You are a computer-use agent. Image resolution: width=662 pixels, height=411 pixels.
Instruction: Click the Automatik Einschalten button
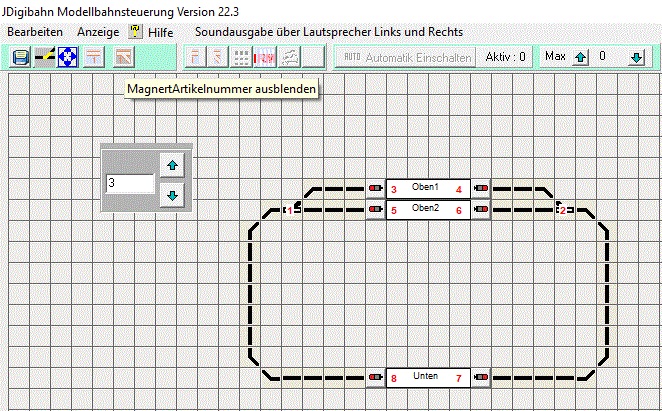pos(406,57)
